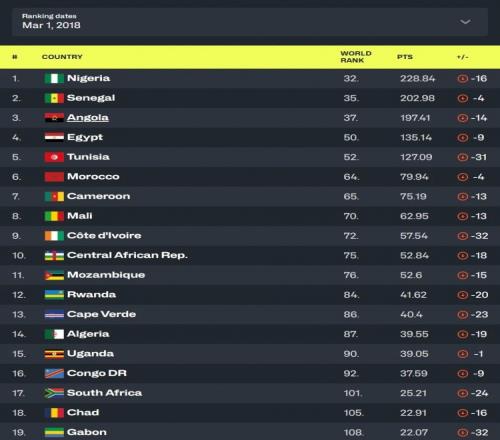The height and width of the screenshot is (440, 500).
Task: Click the South Africa flag icon
Action: pyautogui.click(x=54, y=393)
